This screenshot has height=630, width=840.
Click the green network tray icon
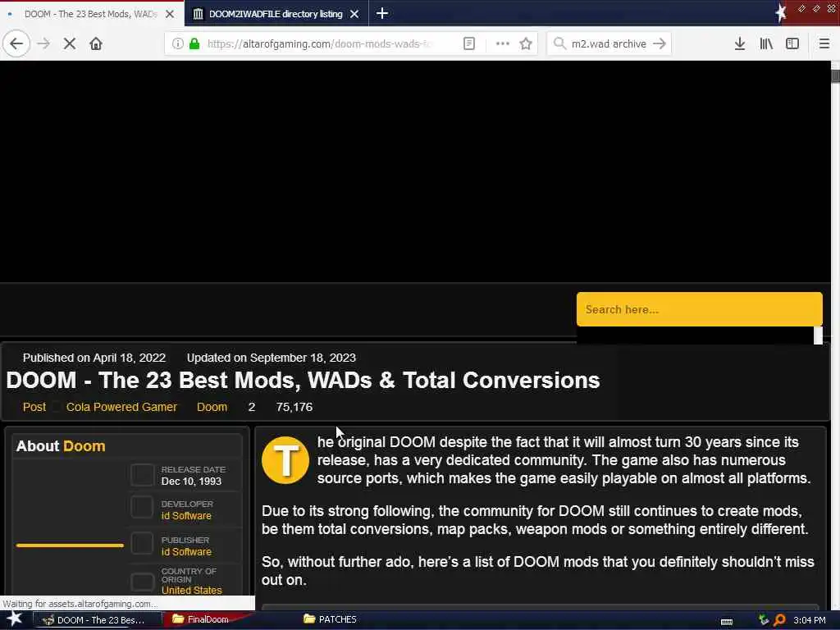[x=764, y=620]
